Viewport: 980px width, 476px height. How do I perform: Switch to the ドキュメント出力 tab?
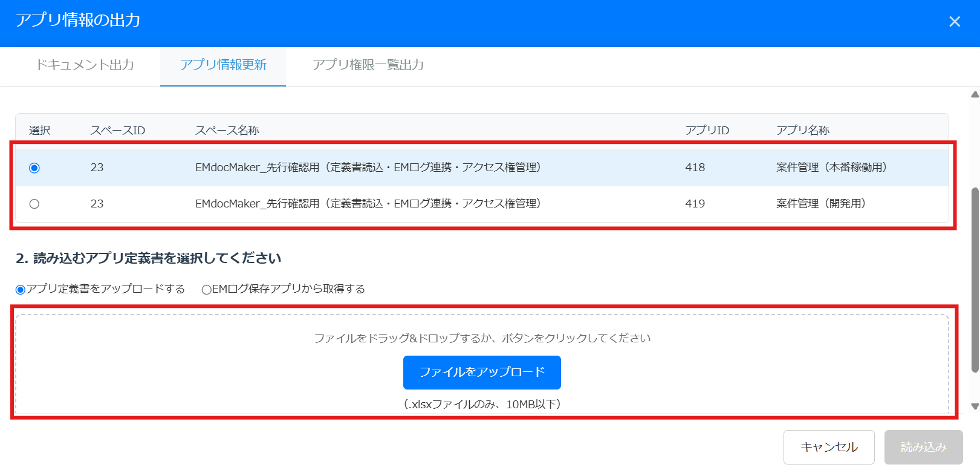[85, 65]
